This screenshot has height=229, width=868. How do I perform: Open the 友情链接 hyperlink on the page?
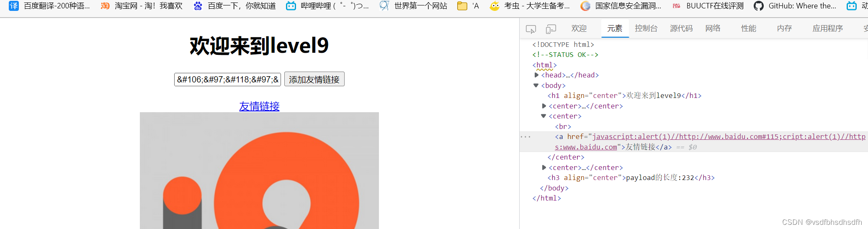259,106
